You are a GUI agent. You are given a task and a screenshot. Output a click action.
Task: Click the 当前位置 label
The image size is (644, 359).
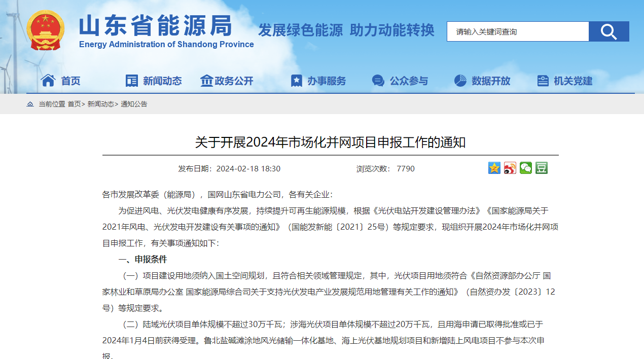[x=52, y=104]
